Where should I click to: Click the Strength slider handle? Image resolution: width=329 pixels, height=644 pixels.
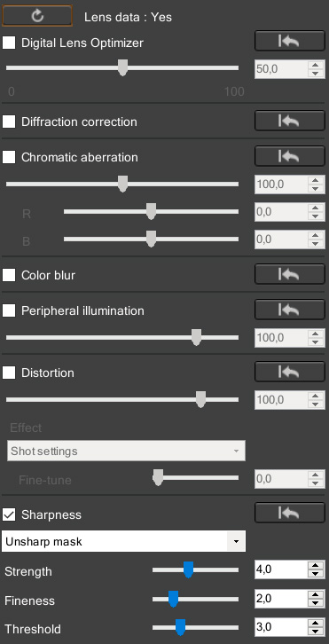(x=188, y=569)
